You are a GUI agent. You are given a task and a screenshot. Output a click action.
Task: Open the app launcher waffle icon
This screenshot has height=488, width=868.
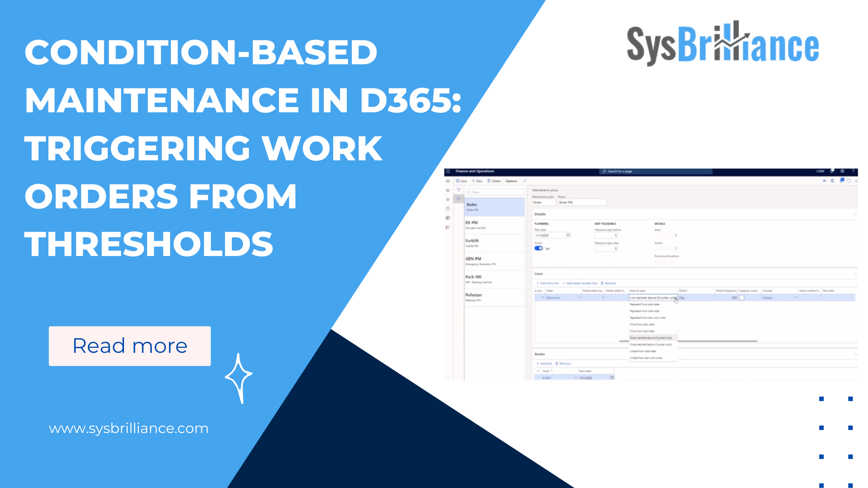(448, 171)
